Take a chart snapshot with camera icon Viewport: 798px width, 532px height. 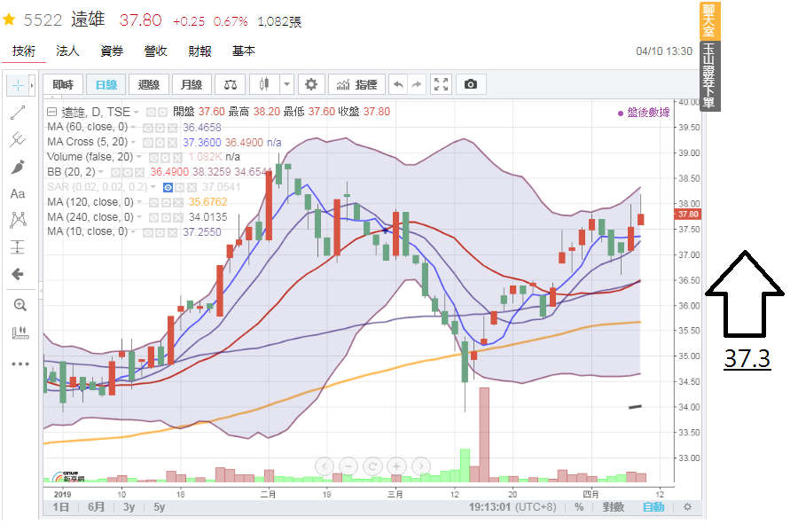471,84
